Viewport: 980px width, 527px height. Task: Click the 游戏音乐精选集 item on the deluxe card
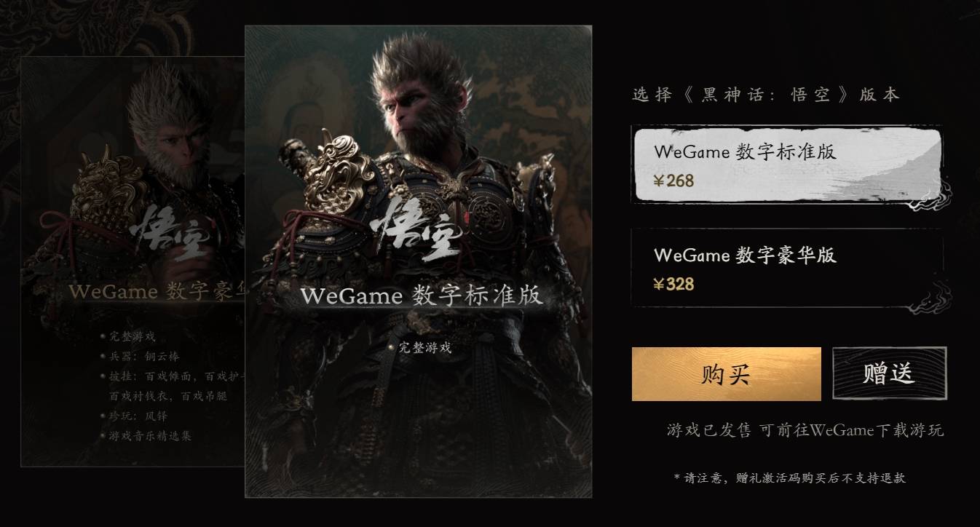point(146,436)
